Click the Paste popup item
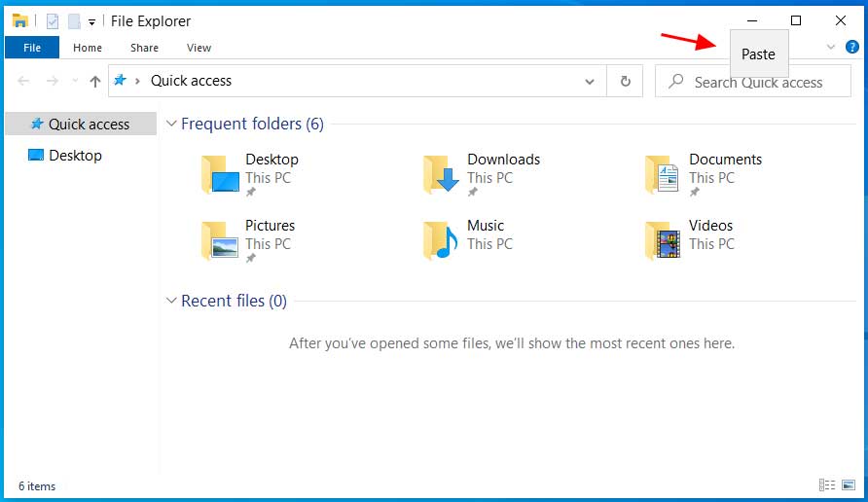 click(759, 54)
